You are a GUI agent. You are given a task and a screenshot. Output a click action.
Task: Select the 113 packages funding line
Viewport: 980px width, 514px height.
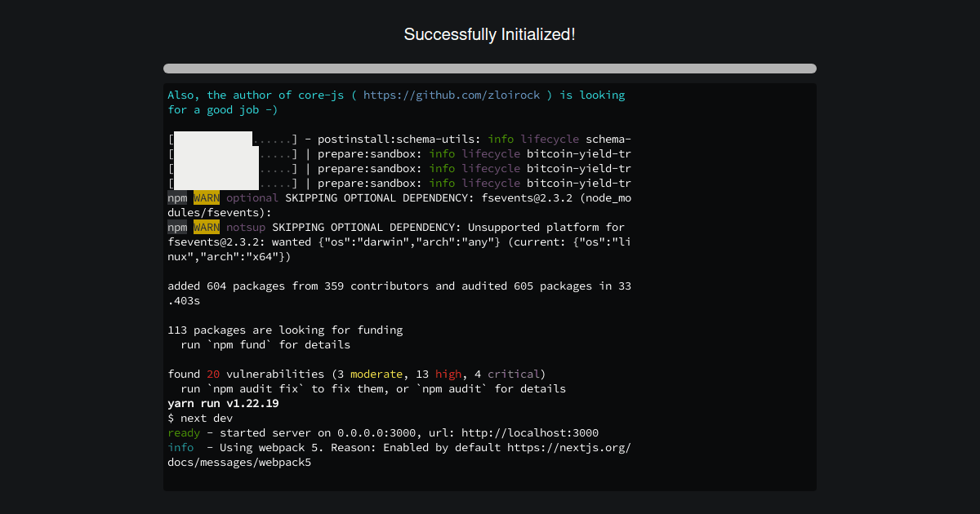(284, 330)
